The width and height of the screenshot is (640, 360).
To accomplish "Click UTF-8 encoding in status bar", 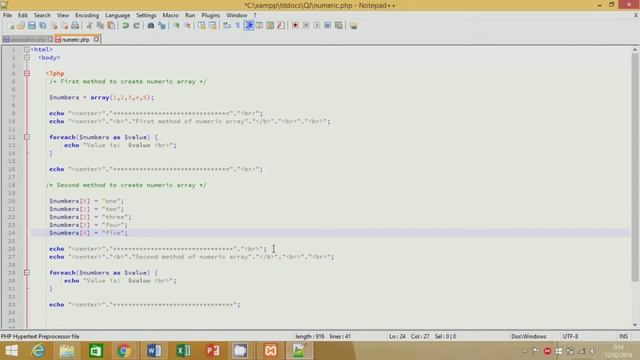I will pos(570,336).
